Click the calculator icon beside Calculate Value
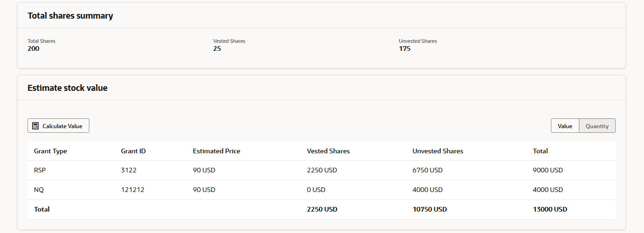This screenshot has height=233, width=644. click(35, 126)
